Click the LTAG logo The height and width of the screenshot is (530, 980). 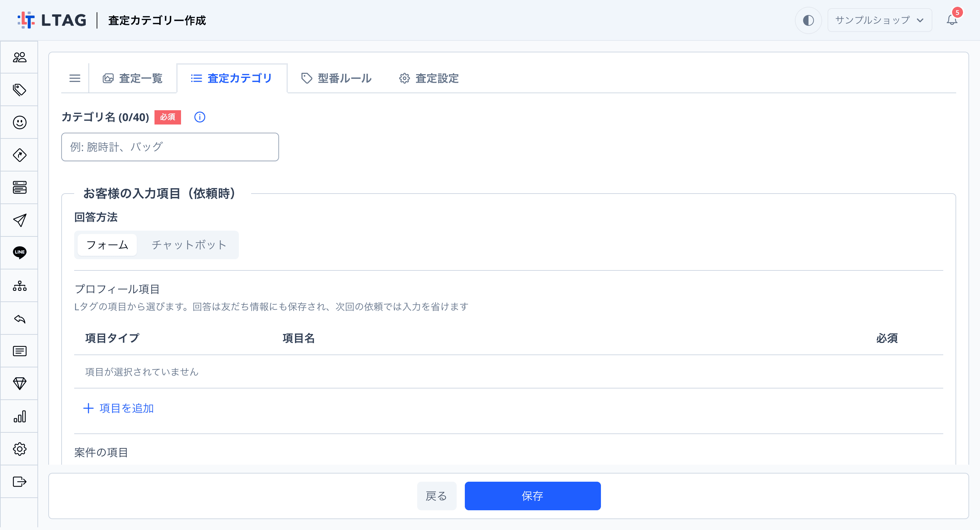(52, 20)
